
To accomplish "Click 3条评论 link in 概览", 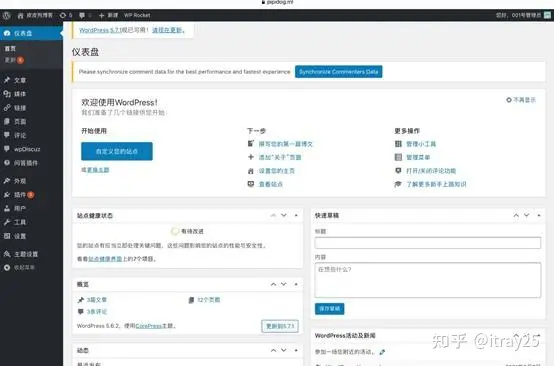I will tap(96, 312).
